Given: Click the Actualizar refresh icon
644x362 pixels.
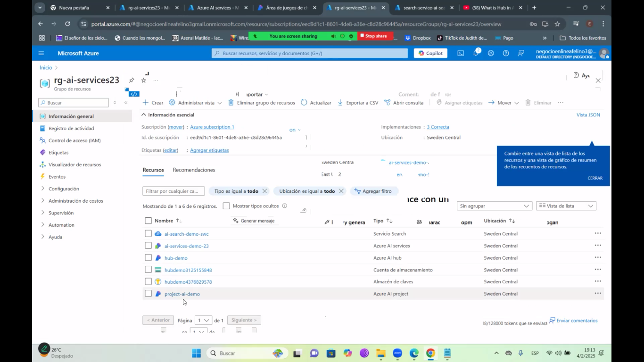Looking at the screenshot, I should 304,103.
